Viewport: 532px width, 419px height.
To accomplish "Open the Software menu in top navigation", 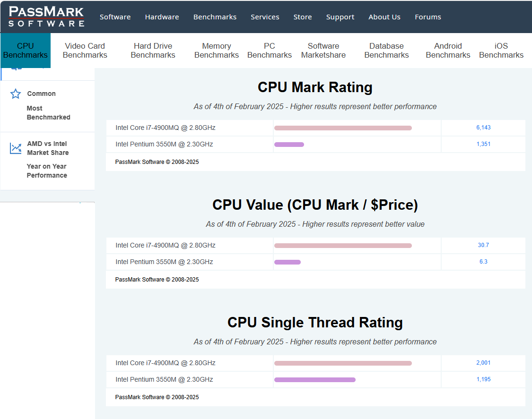I will click(115, 17).
